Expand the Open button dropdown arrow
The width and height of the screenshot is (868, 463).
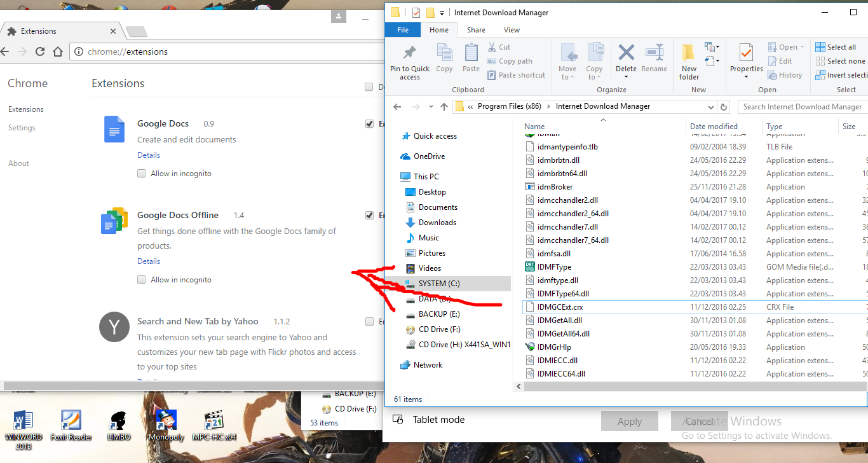(802, 47)
